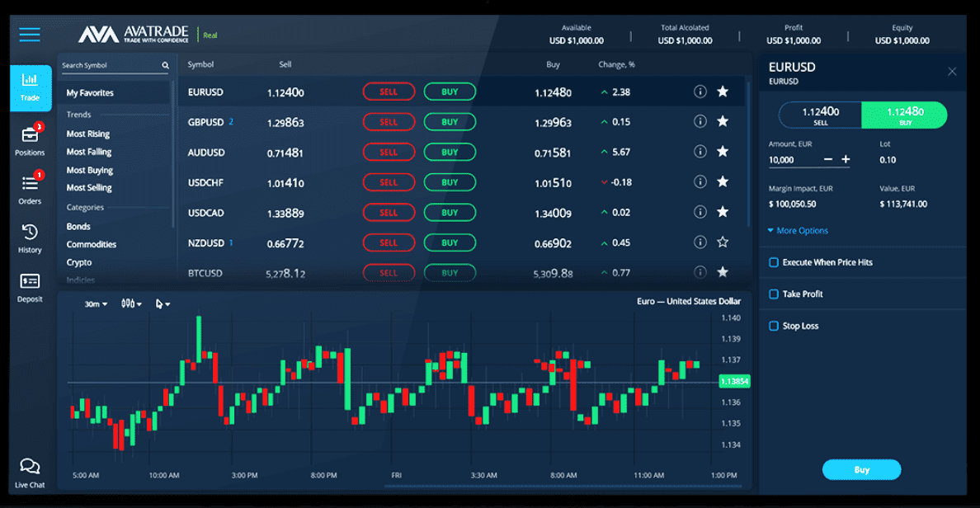Enable Execute When Price Hits
The width and height of the screenshot is (980, 508).
(x=773, y=261)
